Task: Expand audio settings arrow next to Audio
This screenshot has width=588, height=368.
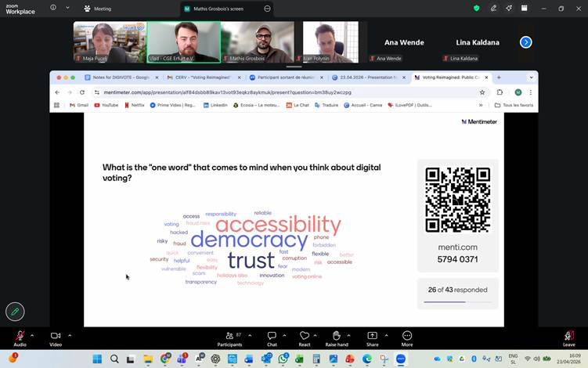Action: [32, 335]
